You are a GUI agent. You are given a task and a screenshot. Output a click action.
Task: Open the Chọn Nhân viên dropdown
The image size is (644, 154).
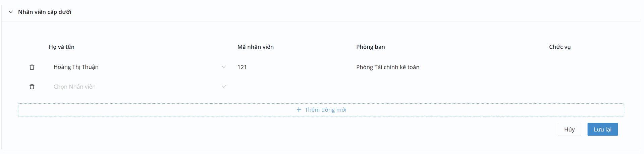click(138, 87)
